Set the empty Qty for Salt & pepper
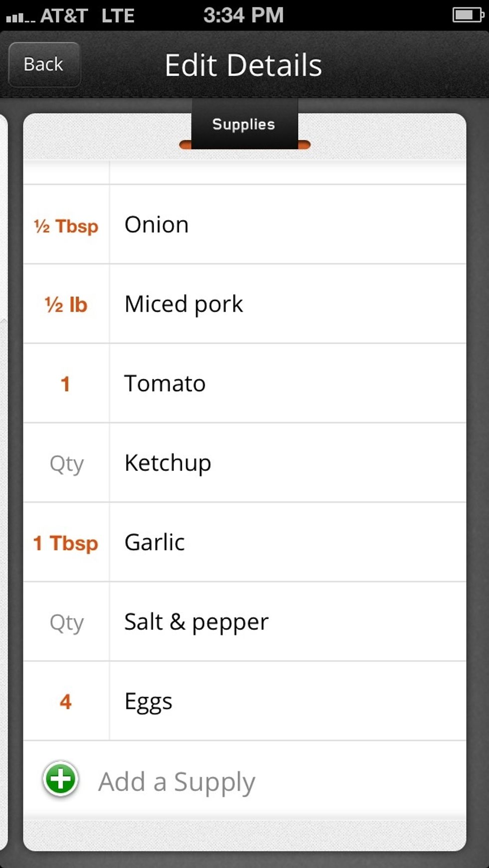 click(x=66, y=623)
